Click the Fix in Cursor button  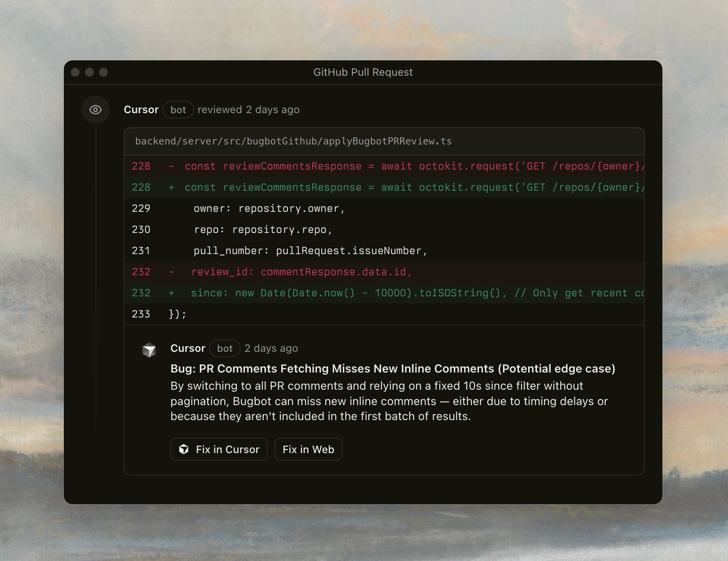(219, 449)
